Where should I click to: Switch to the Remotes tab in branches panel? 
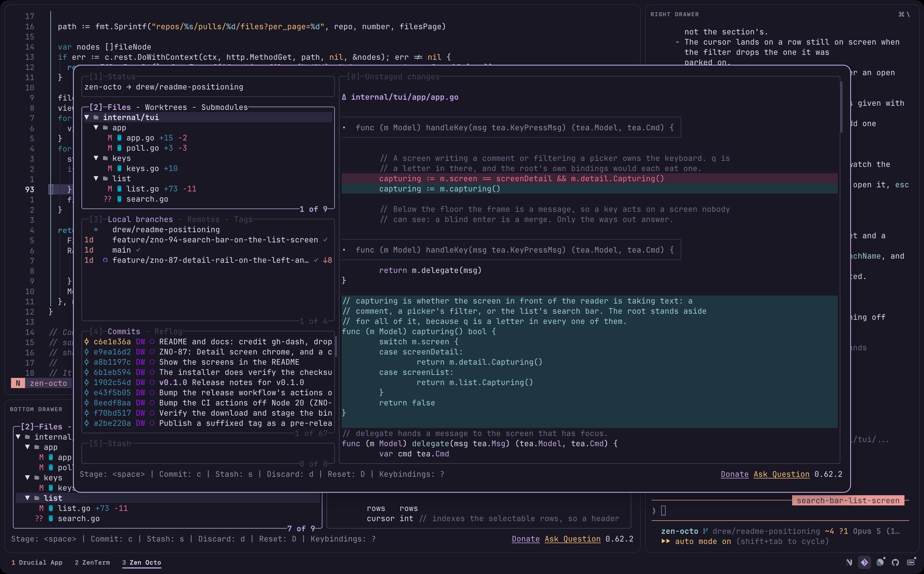(x=203, y=219)
